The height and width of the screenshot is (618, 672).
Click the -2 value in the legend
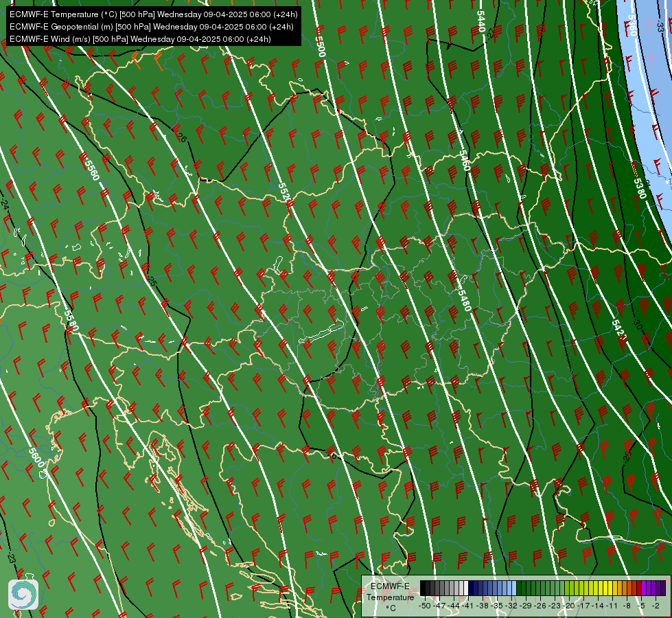point(656,606)
